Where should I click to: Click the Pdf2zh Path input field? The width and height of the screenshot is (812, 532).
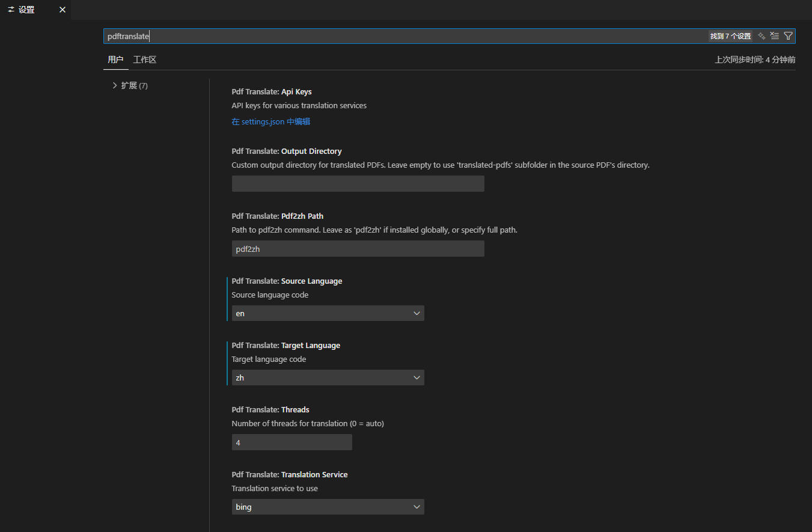[358, 249]
